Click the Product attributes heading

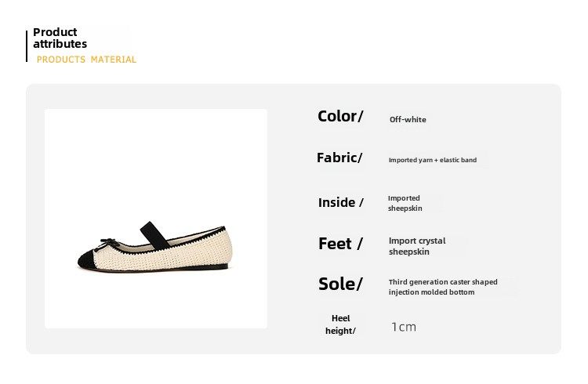[x=60, y=38]
